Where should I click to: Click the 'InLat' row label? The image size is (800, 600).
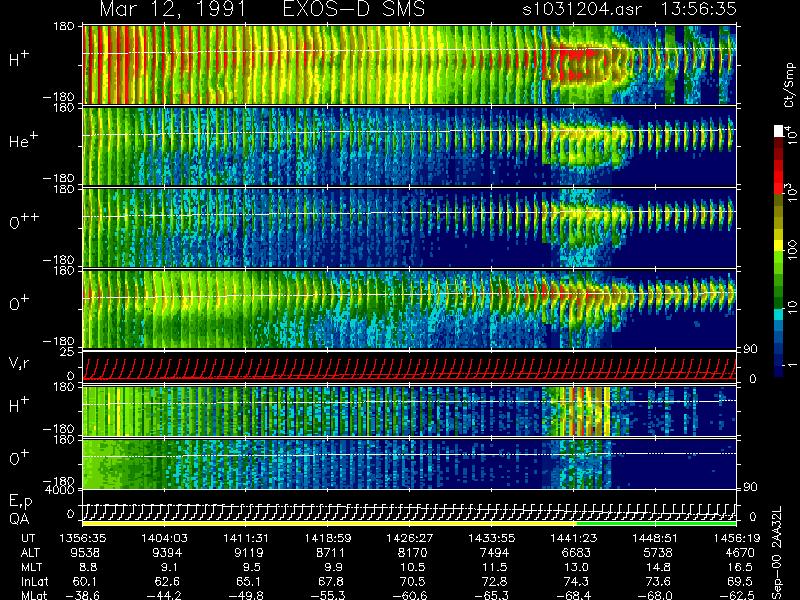pyautogui.click(x=34, y=581)
